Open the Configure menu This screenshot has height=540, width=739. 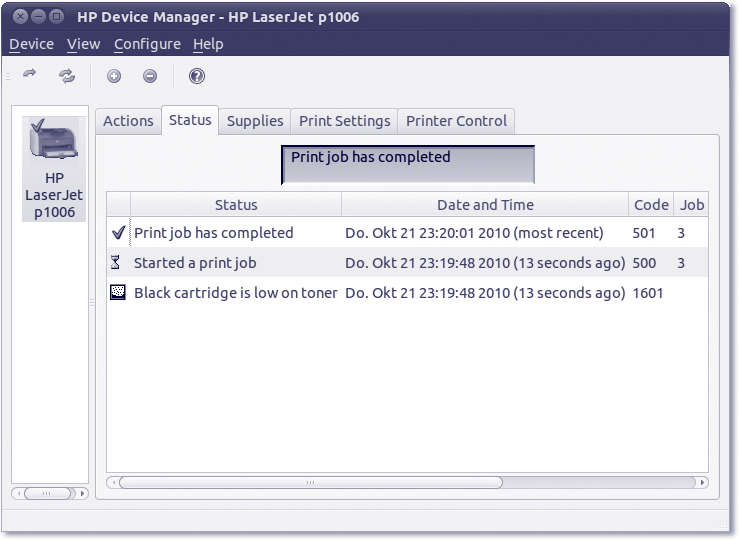point(147,44)
